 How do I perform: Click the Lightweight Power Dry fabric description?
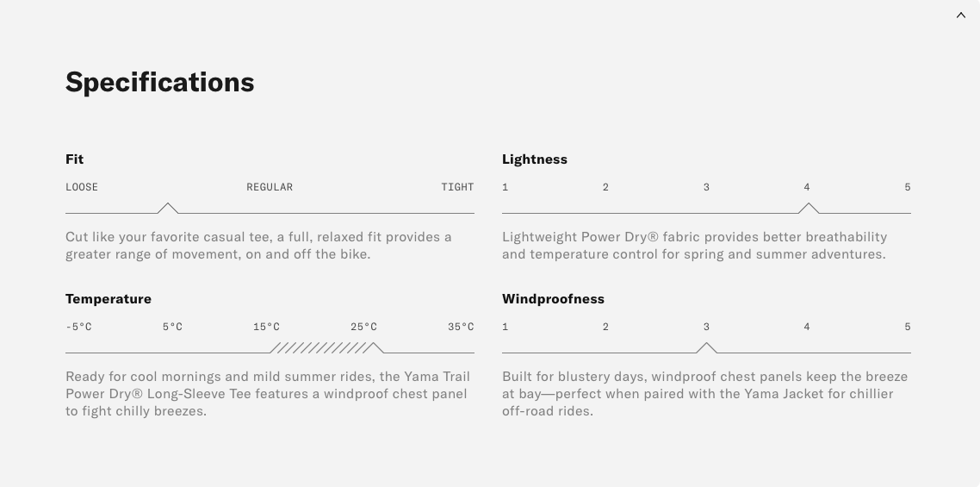click(x=694, y=246)
